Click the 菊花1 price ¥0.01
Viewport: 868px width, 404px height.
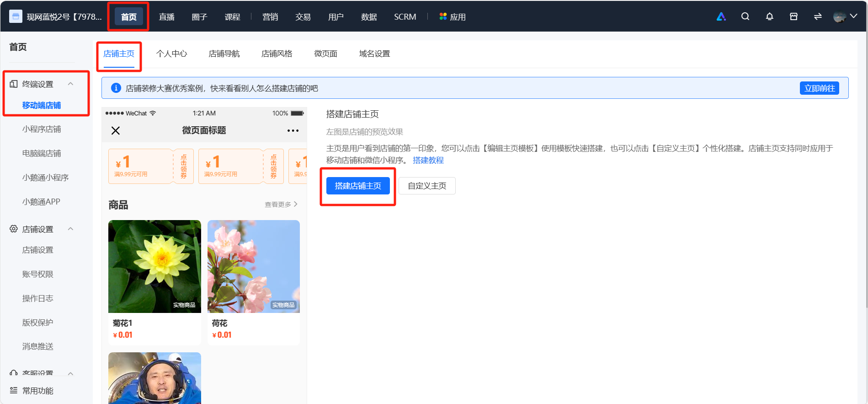122,335
